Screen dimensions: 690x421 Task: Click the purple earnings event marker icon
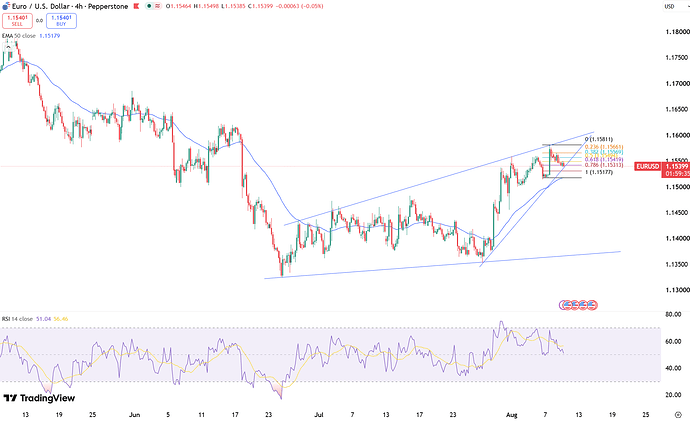click(562, 304)
